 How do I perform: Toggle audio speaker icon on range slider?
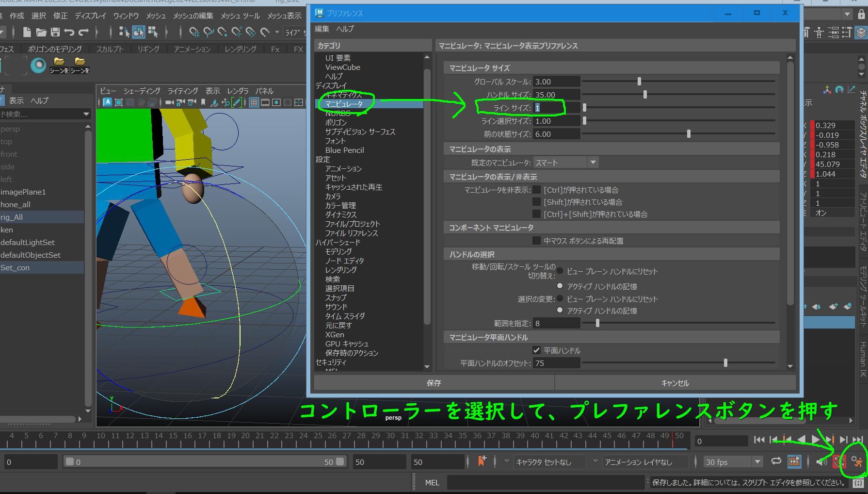coord(821,461)
